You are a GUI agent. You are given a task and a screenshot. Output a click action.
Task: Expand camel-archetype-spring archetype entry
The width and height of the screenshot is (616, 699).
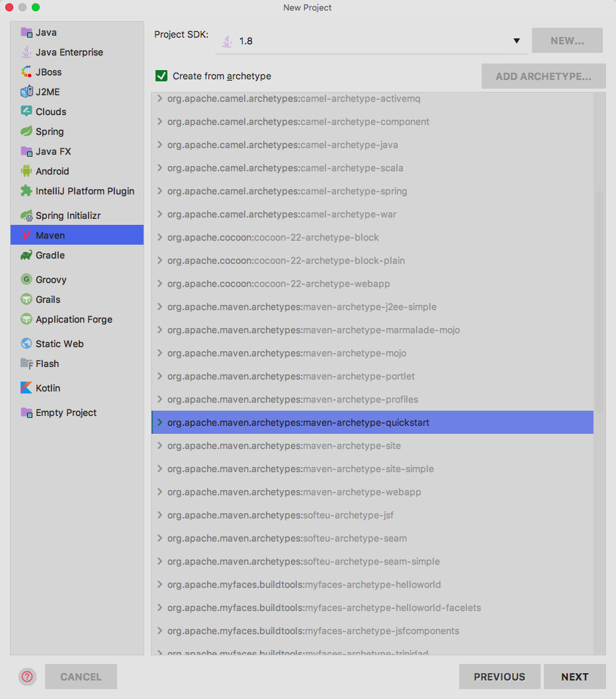(x=159, y=191)
